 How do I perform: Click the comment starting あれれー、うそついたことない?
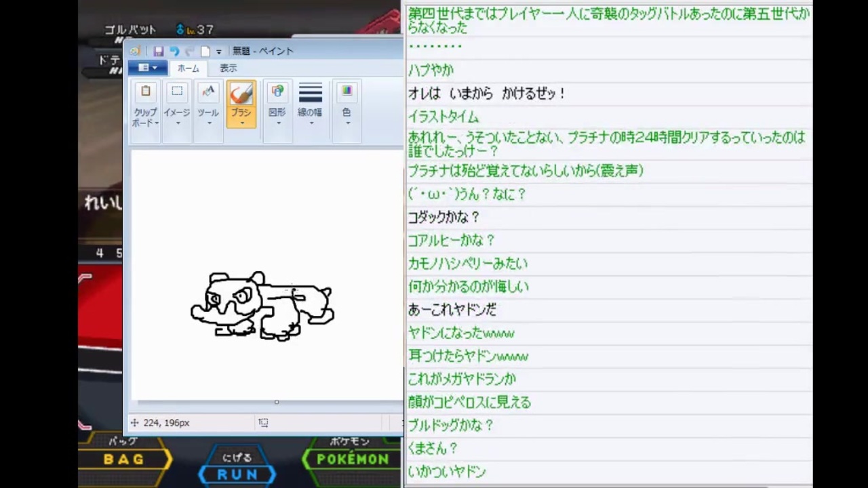(x=607, y=144)
